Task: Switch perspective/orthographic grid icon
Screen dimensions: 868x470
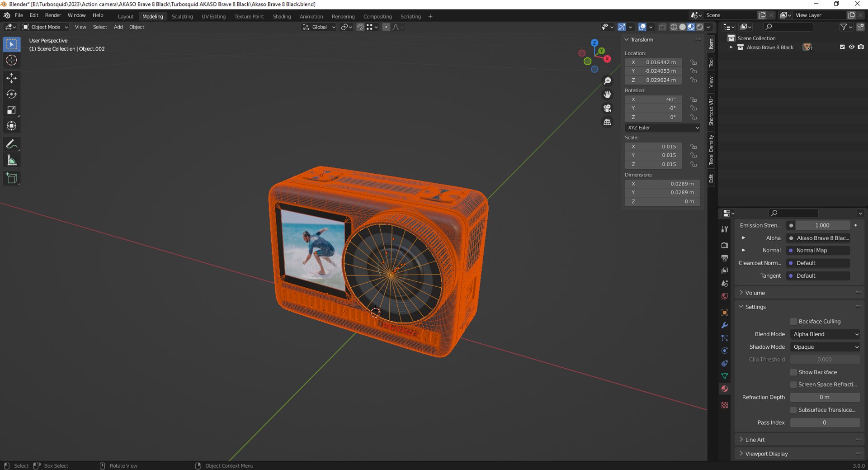Action: click(607, 122)
